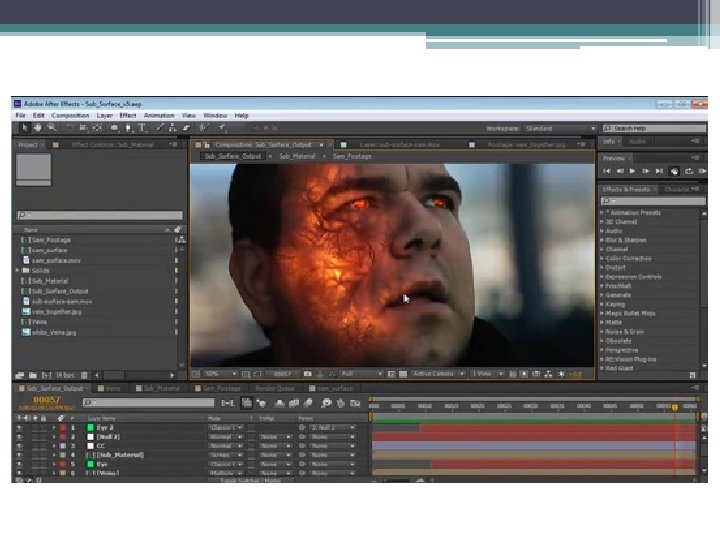Open the 1 View layout dropdown
The image size is (720, 540).
coord(488,374)
